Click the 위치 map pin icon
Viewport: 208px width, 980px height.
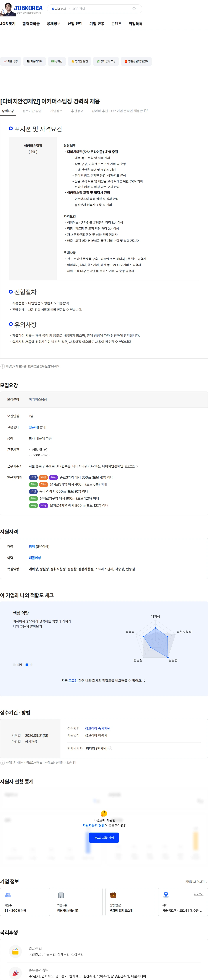click(x=166, y=895)
